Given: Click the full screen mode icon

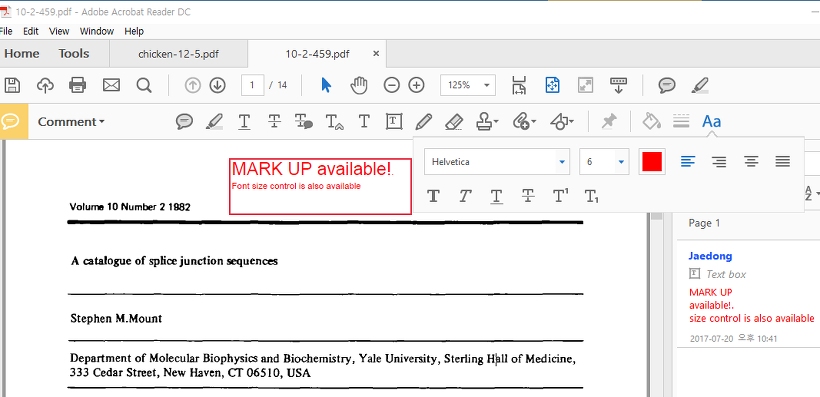Looking at the screenshot, I should pyautogui.click(x=585, y=85).
